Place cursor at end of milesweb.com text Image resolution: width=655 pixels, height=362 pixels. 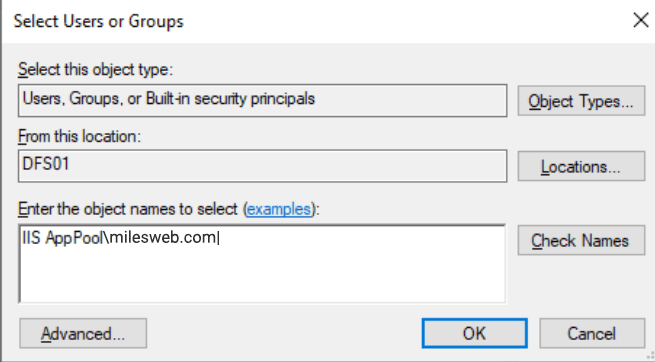218,238
